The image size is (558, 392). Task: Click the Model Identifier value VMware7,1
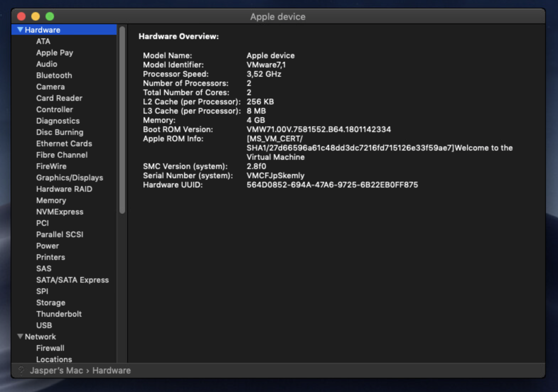click(266, 65)
